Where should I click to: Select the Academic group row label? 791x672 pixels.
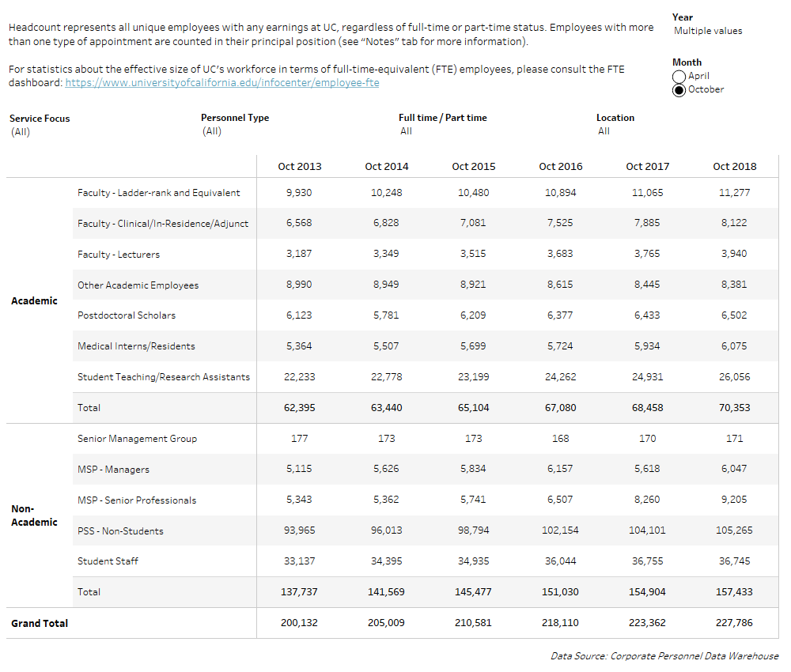click(x=34, y=300)
